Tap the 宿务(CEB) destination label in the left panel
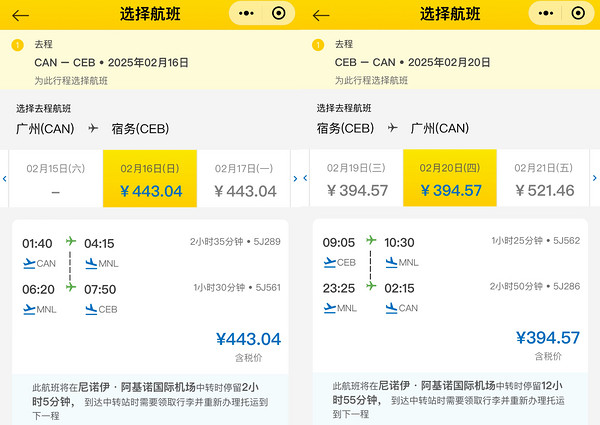Screen dimensions: 600x425 click(140, 129)
